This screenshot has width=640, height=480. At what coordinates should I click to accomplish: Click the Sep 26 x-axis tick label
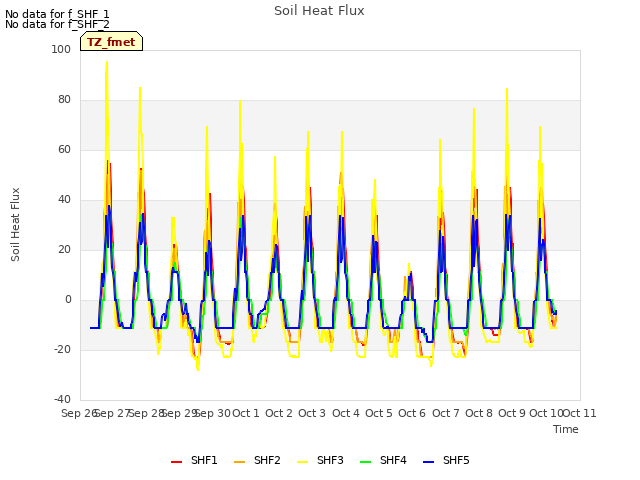[x=79, y=413]
